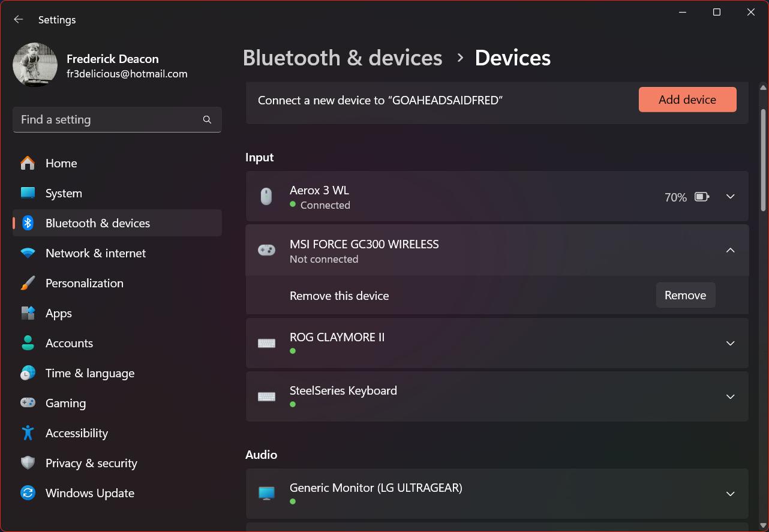
Task: Click the Input section heading
Action: [259, 157]
